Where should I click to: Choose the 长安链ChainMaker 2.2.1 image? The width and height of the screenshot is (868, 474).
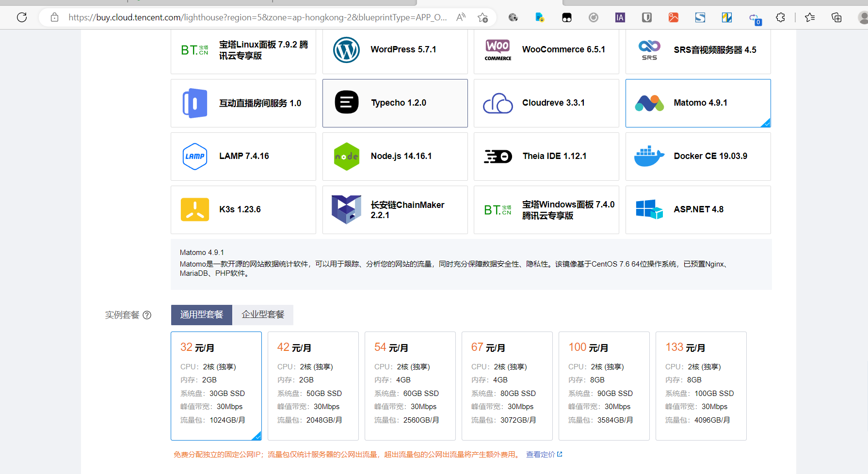395,209
